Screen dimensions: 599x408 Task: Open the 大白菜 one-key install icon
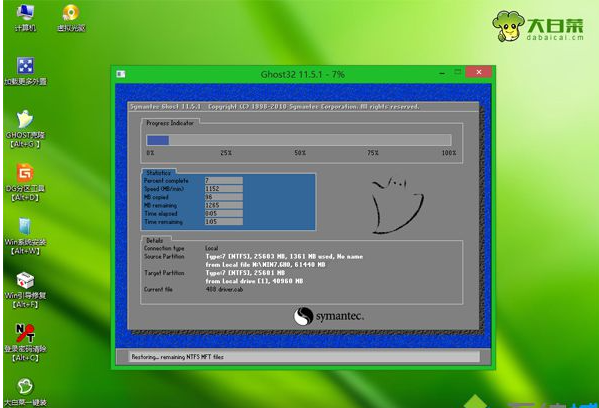point(25,393)
